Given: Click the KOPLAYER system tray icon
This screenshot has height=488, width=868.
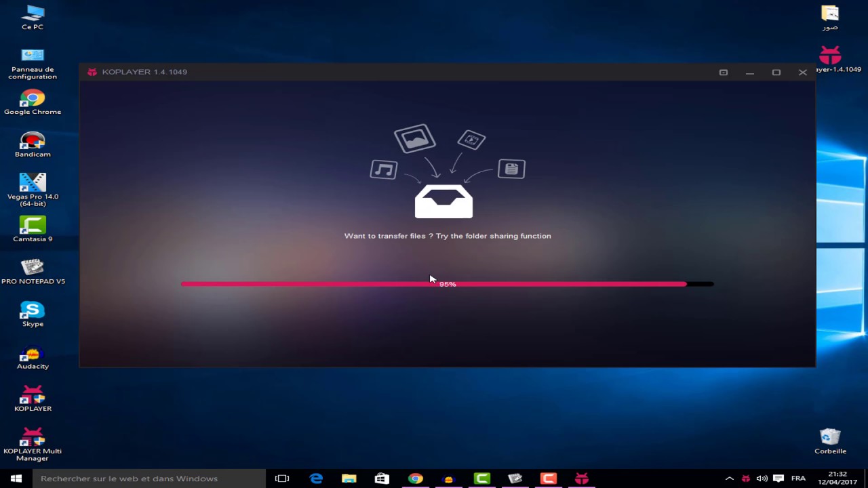Looking at the screenshot, I should tap(746, 479).
